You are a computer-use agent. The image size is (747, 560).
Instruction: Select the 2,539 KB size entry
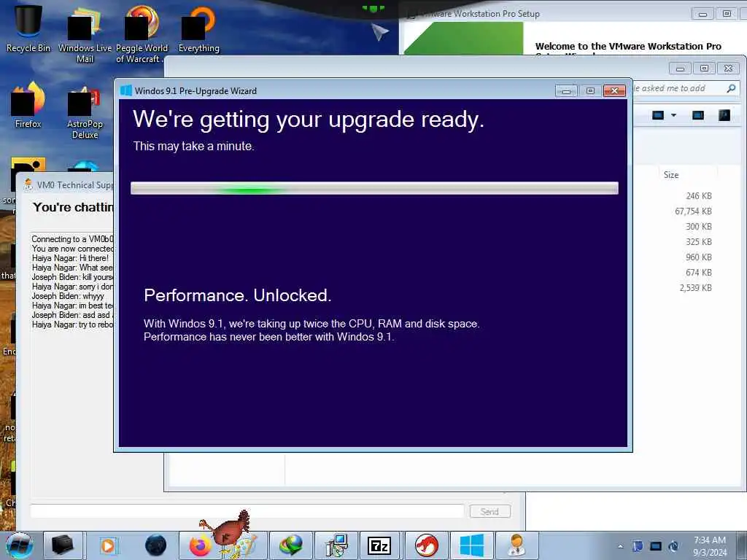[x=695, y=287]
